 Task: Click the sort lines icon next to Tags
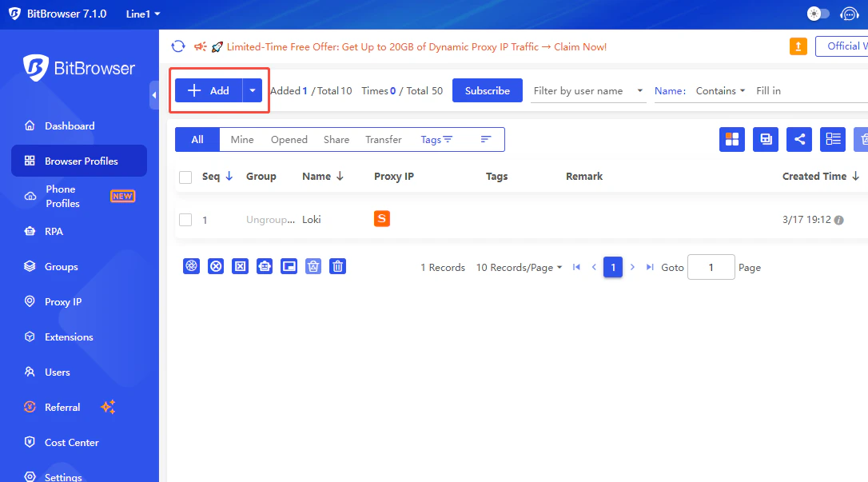pos(485,139)
